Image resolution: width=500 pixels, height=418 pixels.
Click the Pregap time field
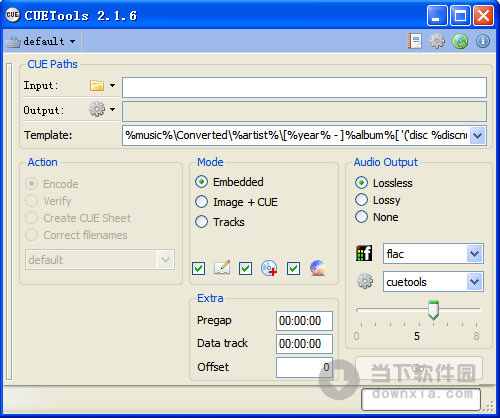(304, 321)
